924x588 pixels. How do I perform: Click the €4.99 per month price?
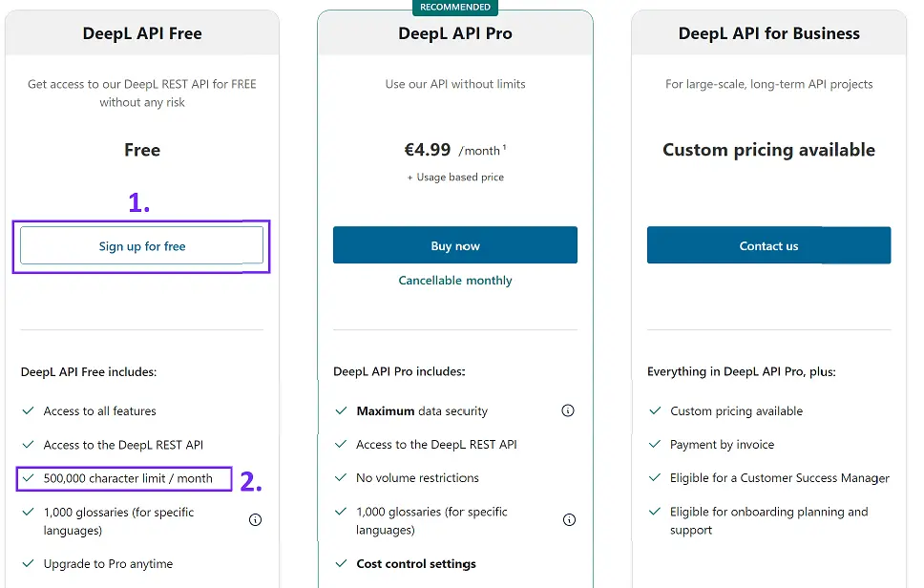coord(455,150)
